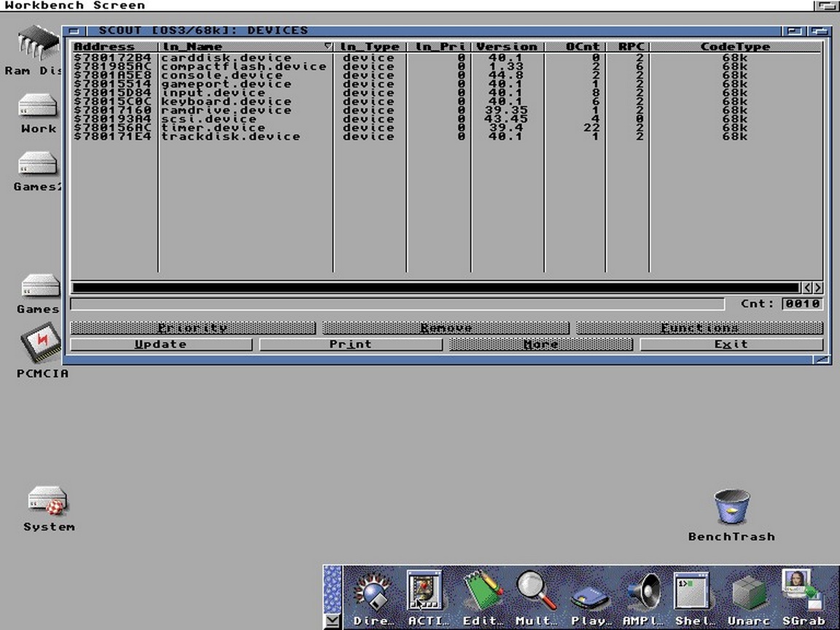840x630 pixels.
Task: Click the scroll right arrow of the list
Action: coord(818,288)
